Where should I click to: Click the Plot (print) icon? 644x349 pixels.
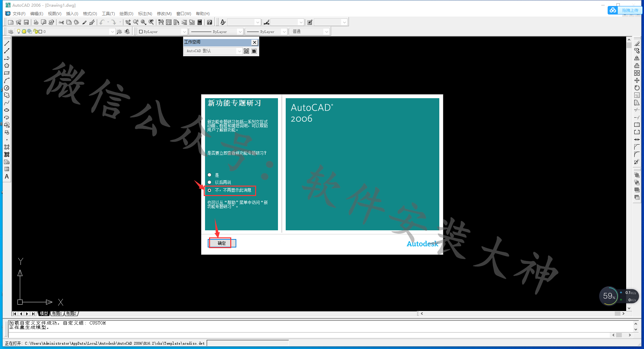point(36,22)
